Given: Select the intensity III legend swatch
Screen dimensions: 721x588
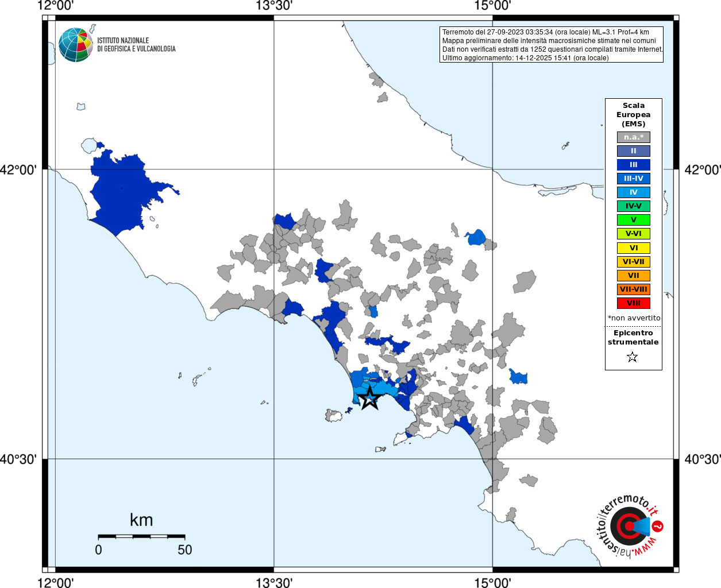Looking at the screenshot, I should coord(634,165).
